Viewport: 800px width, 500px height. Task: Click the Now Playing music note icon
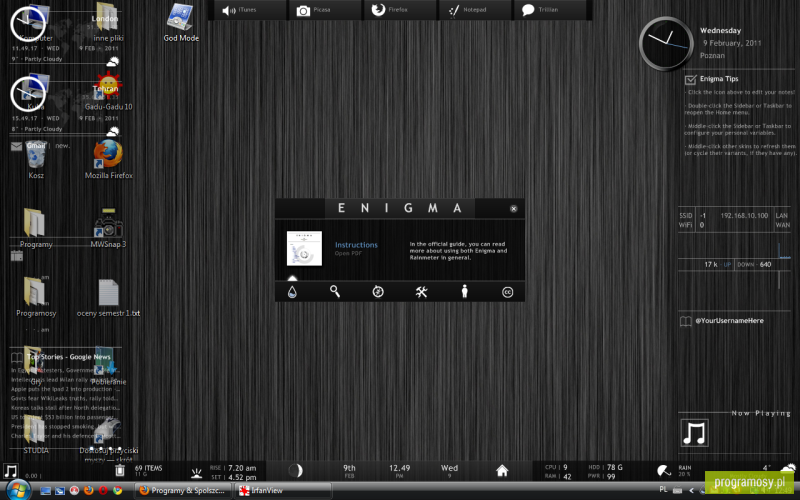pos(694,433)
